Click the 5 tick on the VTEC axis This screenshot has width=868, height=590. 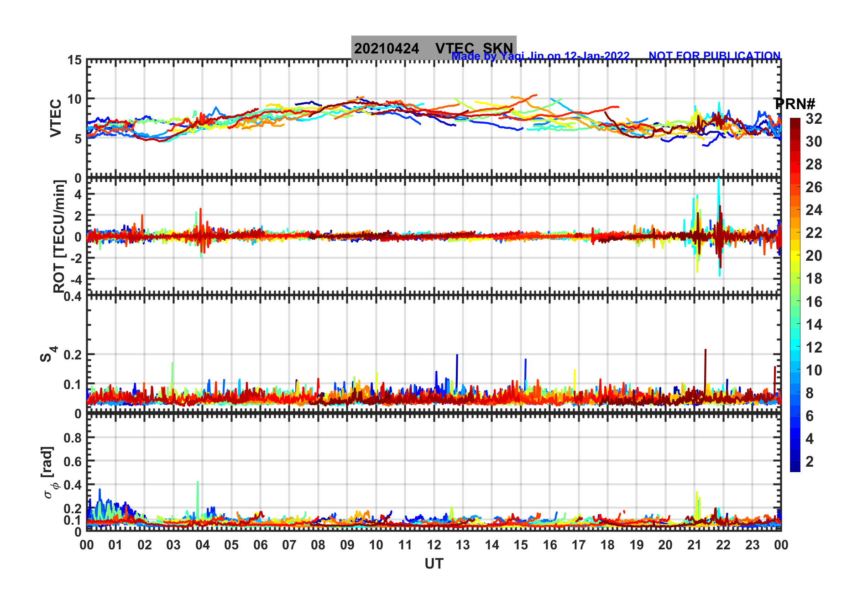click(x=78, y=138)
